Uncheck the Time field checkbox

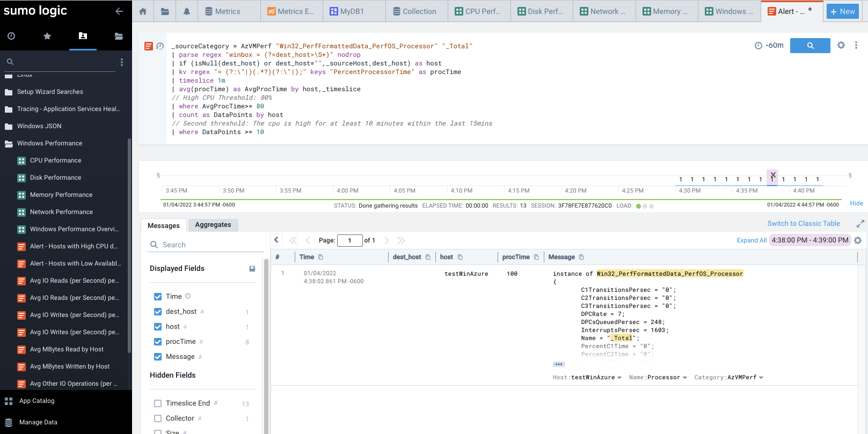click(x=158, y=297)
